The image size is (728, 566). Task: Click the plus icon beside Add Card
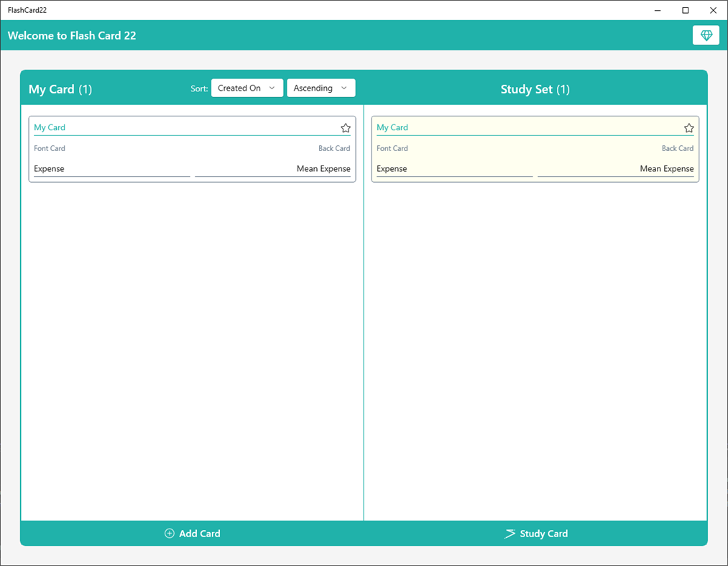pos(168,534)
